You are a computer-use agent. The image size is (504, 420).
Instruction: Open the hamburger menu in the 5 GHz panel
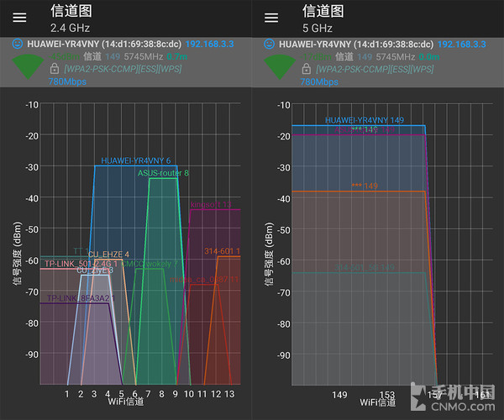(x=271, y=18)
